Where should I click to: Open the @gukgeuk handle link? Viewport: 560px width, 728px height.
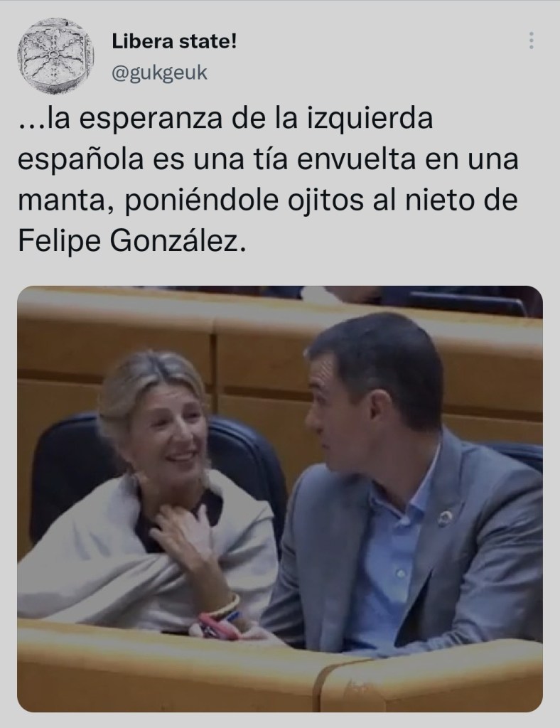click(159, 73)
